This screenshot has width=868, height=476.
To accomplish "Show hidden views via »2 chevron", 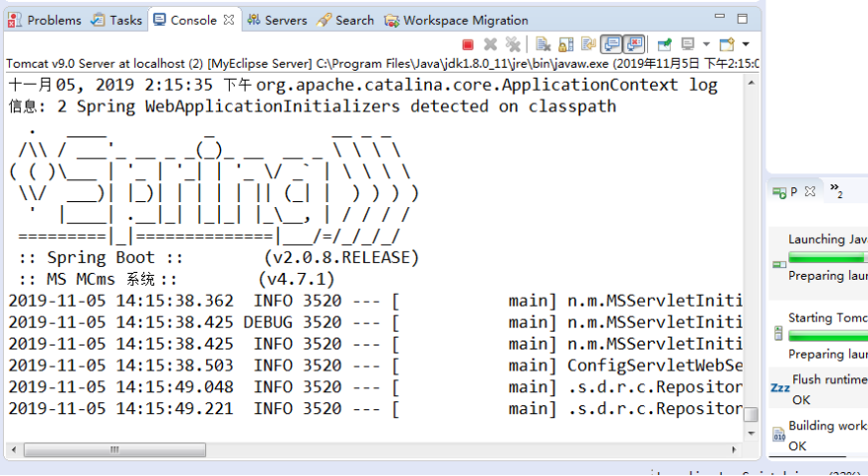I will [836, 190].
